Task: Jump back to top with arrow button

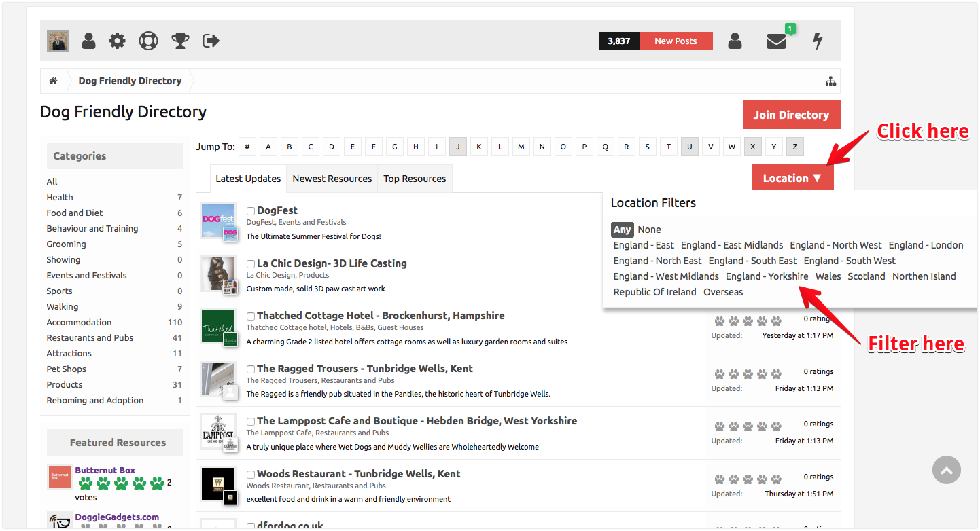Action: pos(947,470)
